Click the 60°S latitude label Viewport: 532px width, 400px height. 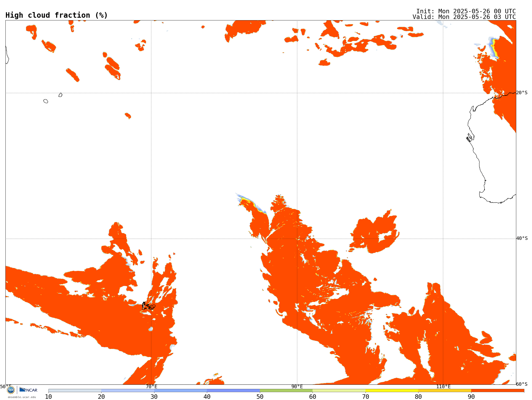(522, 384)
